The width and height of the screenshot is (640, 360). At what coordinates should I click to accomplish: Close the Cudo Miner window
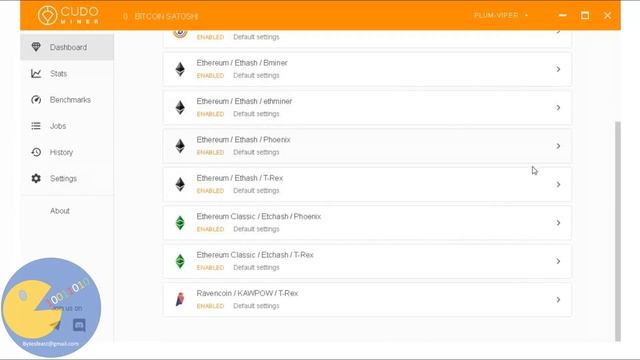[607, 16]
